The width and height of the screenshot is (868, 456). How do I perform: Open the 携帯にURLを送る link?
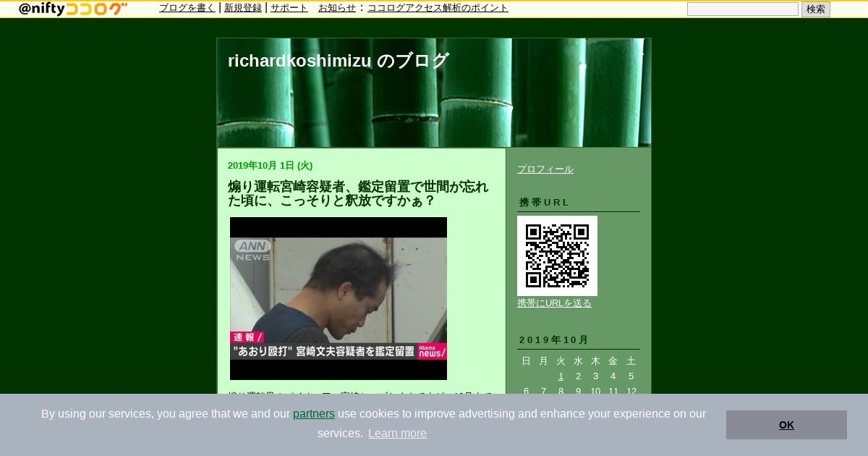tap(554, 303)
